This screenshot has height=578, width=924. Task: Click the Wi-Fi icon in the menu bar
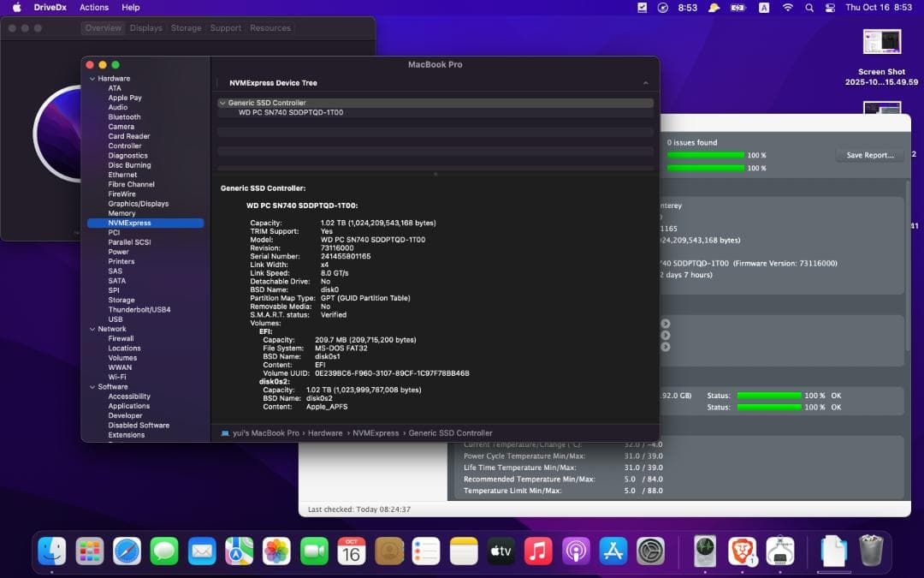(785, 8)
